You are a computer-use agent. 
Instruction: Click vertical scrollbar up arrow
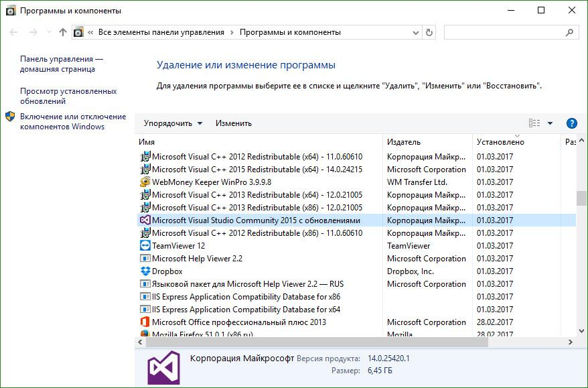pos(581,141)
